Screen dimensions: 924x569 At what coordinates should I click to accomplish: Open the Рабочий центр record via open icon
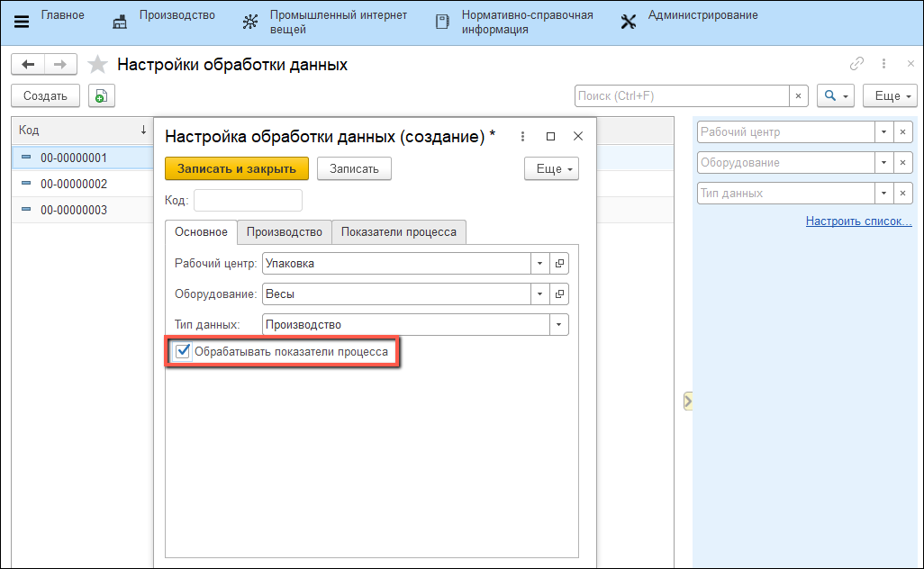(559, 264)
